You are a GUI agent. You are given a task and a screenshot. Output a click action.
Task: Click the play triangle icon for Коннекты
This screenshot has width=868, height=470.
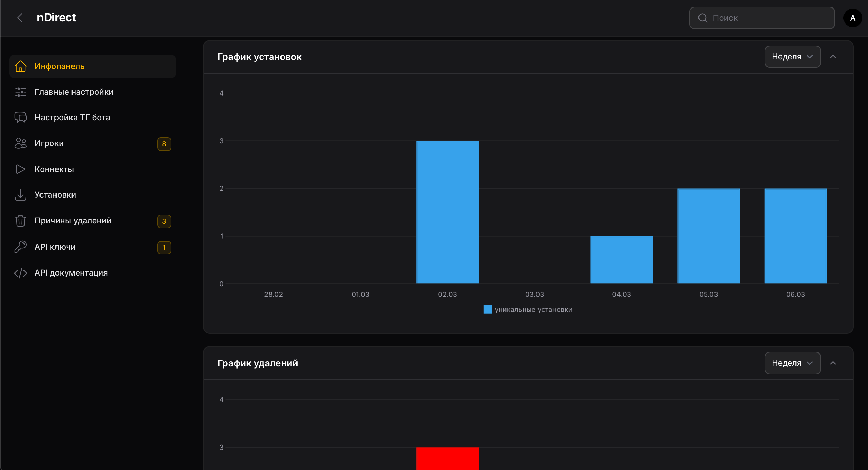20,169
